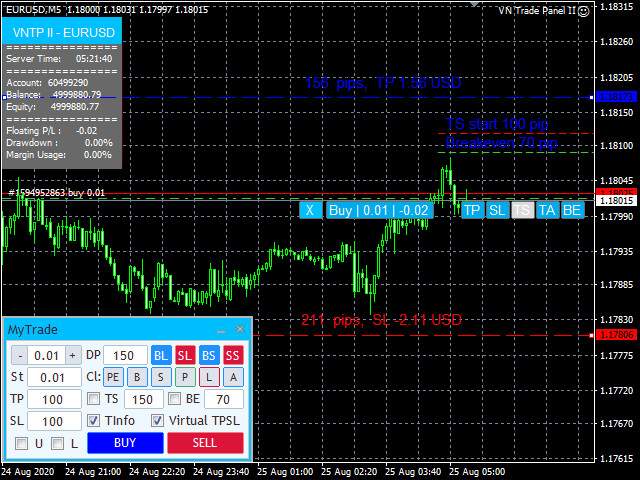Click the red SL sell limit button

(185, 355)
